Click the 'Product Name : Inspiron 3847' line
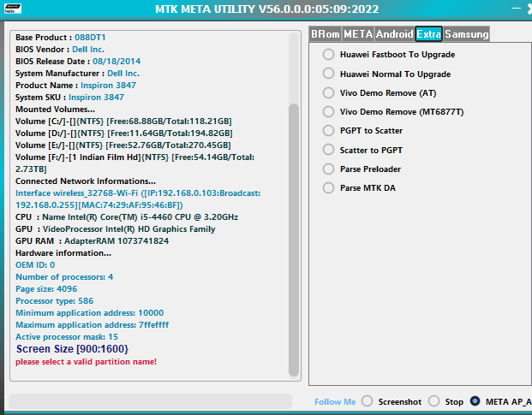This screenshot has height=415, width=532. click(x=75, y=86)
